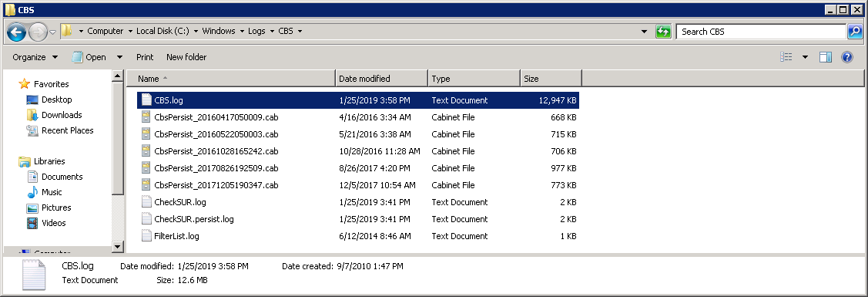Click navigation pane scroll up arrow

[x=118, y=76]
